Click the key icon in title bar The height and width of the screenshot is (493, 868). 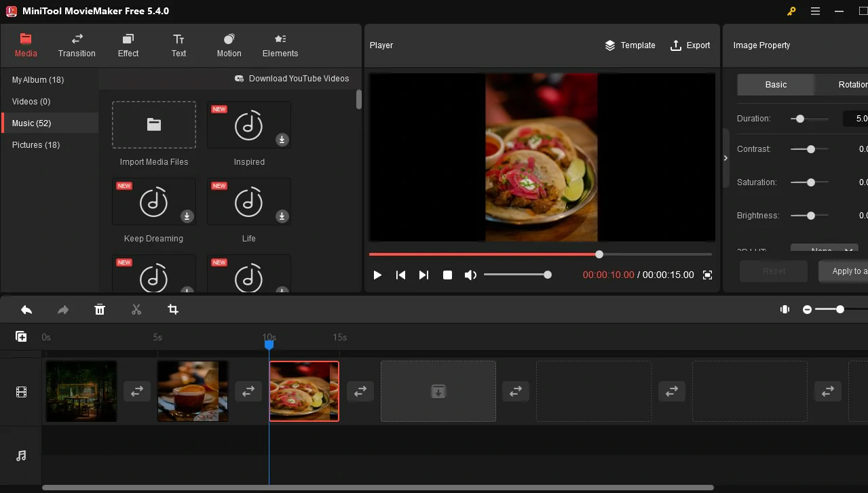(791, 11)
